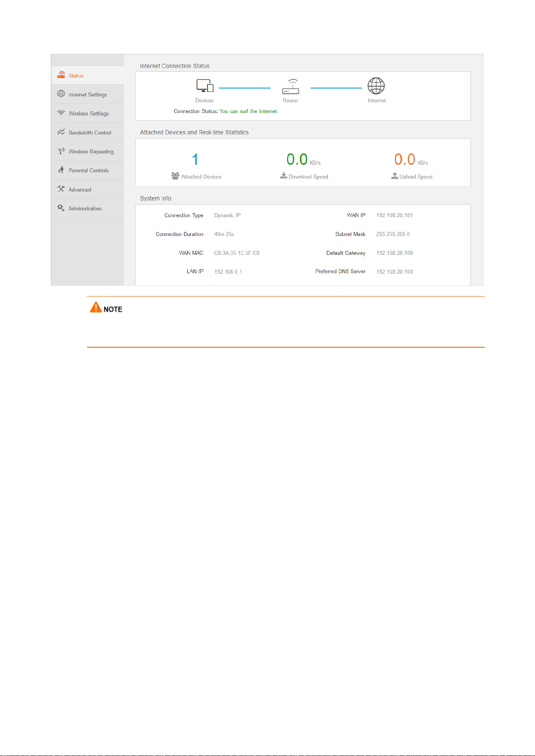535x756 pixels.
Task: Click the Dynamic IP connection type value
Action: tap(228, 215)
